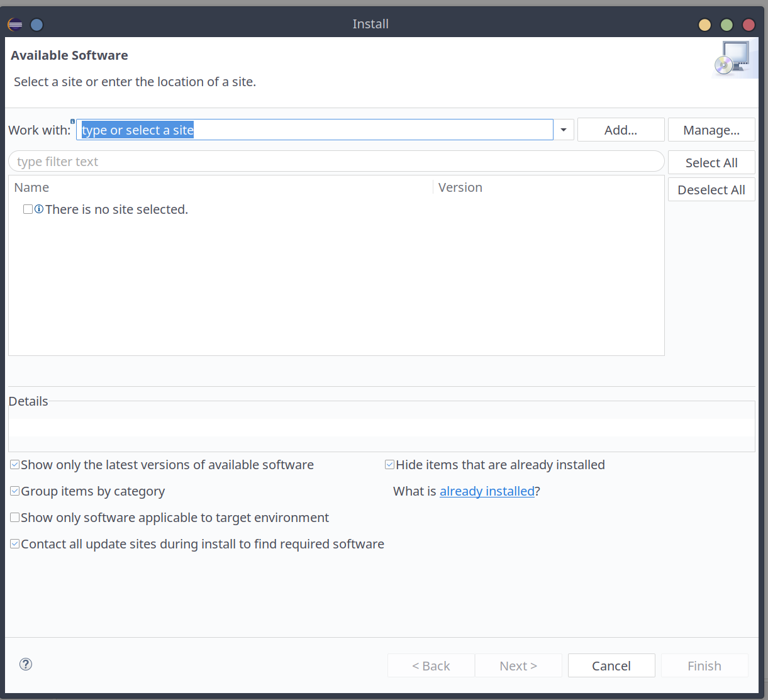Viewport: 768px width, 700px height.
Task: Open the Manage... dialog
Action: 711,130
